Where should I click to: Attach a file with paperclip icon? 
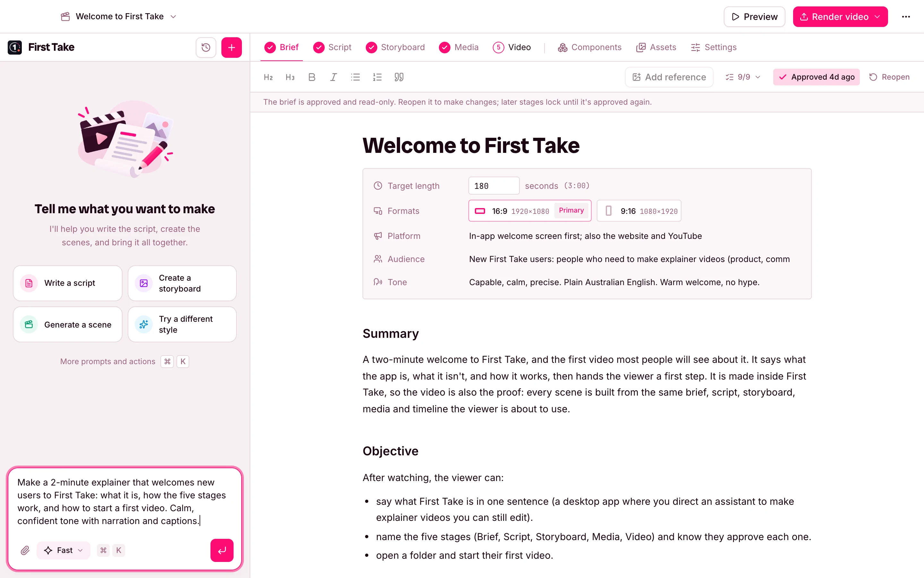pyautogui.click(x=25, y=550)
